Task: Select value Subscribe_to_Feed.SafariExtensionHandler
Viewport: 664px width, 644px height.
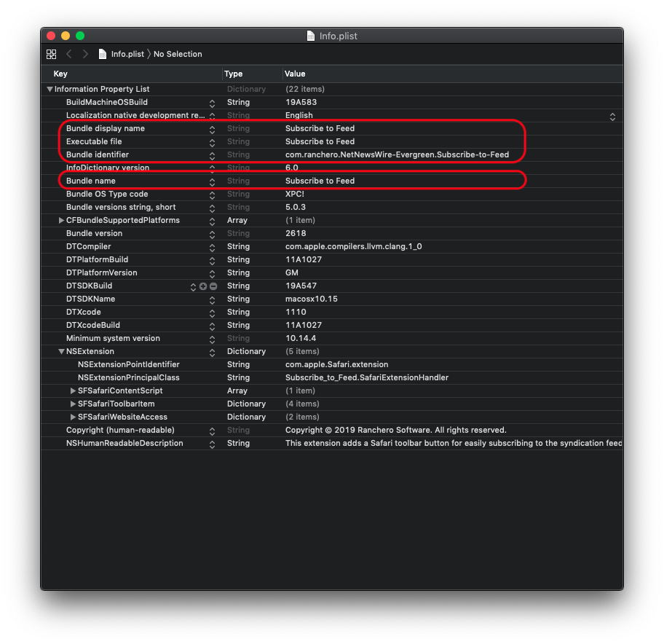Action: (x=367, y=378)
